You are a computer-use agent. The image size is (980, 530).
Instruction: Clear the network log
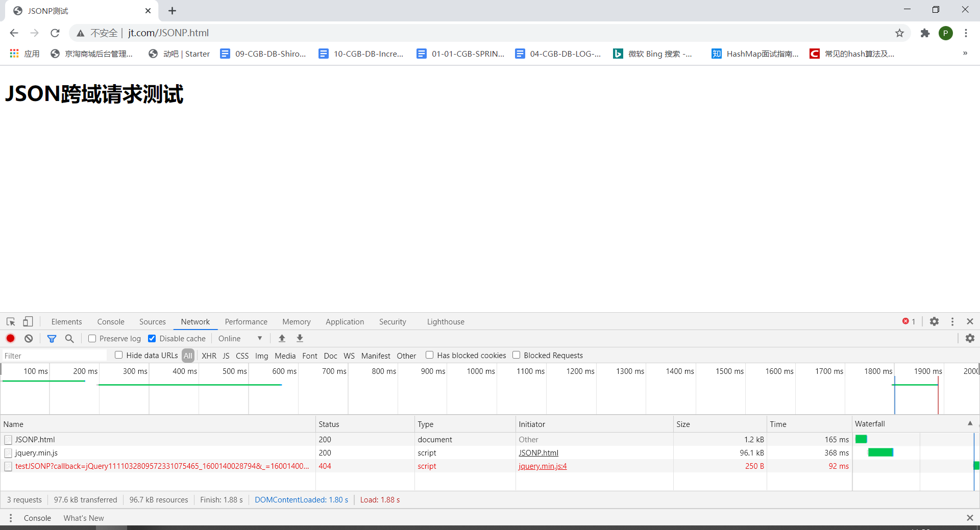click(29, 338)
